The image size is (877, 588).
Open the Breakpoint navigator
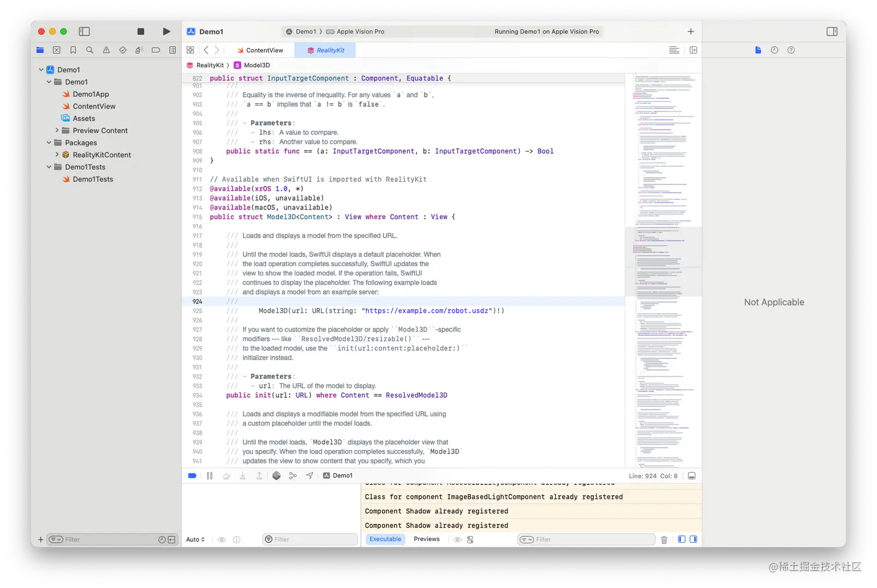coord(156,50)
